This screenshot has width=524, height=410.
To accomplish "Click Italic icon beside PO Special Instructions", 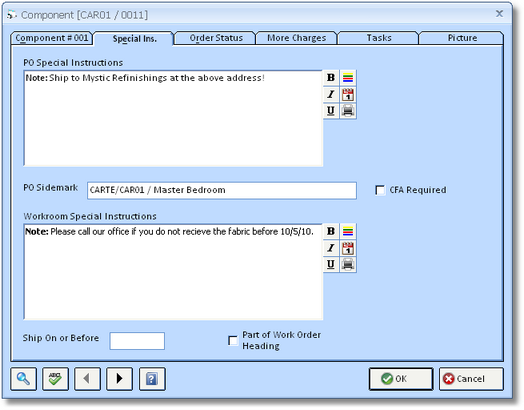I will [331, 94].
